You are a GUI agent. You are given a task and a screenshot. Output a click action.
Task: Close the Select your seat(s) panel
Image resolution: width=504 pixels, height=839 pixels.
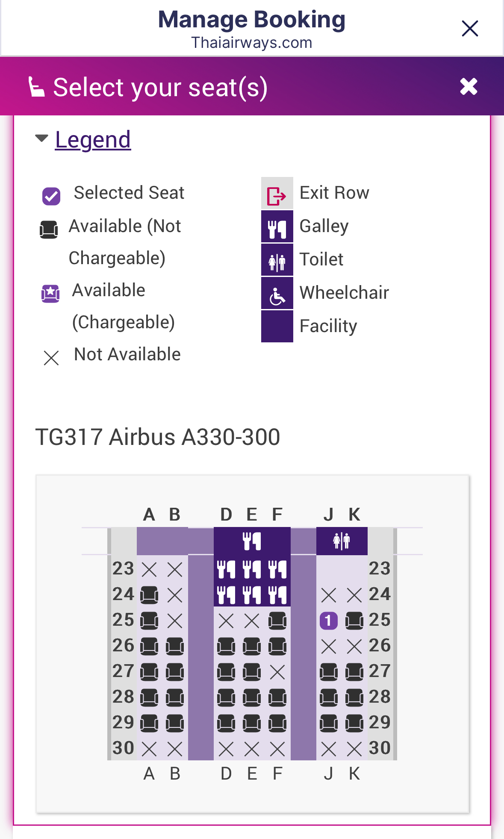coord(469,87)
